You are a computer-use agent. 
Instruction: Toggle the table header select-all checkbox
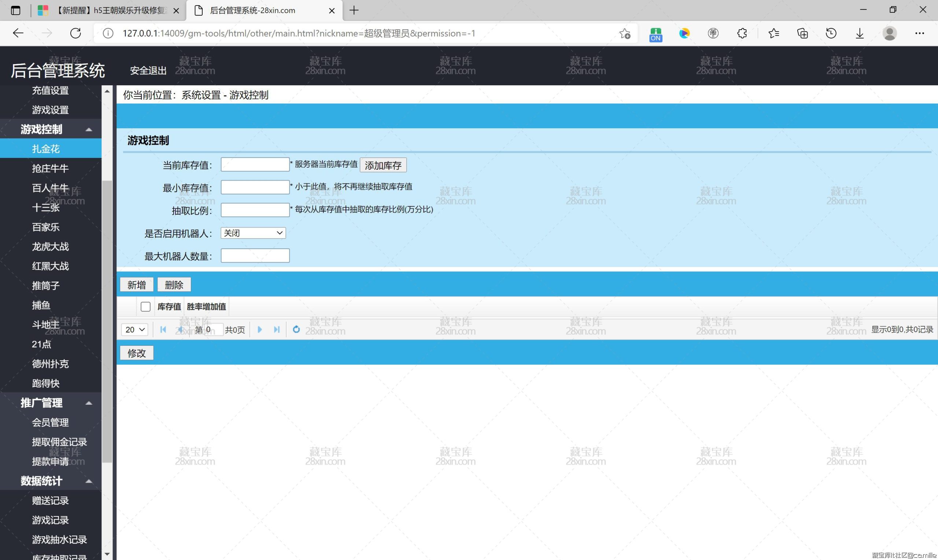(145, 307)
